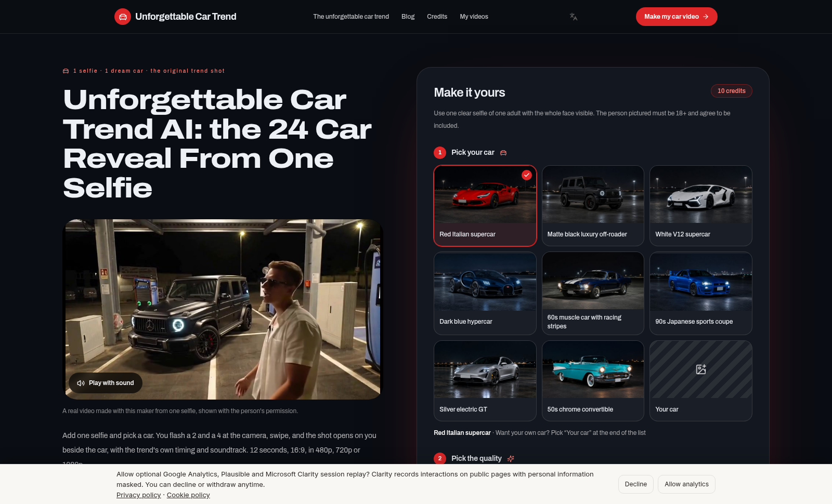832x504 pixels.
Task: Open My videos
Action: pyautogui.click(x=474, y=17)
